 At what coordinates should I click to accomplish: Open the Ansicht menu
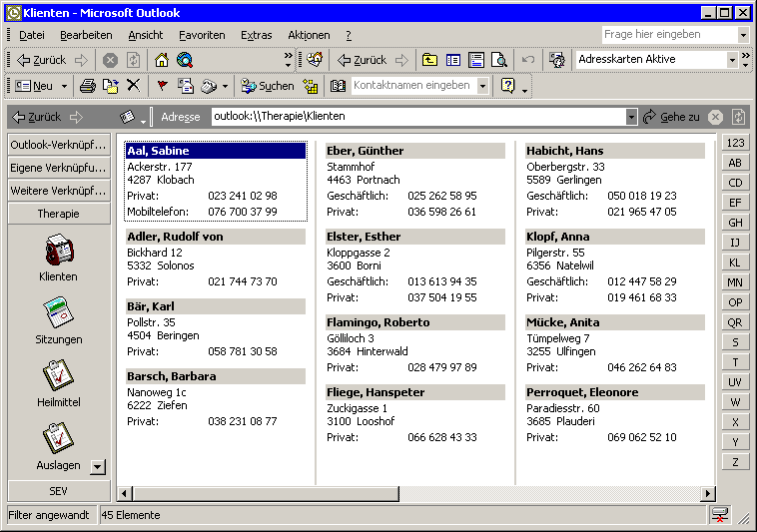point(146,35)
